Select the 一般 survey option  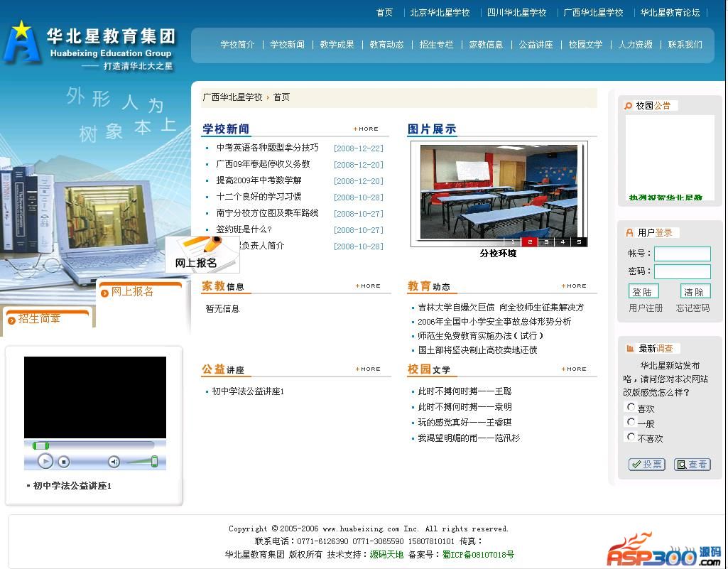click(631, 422)
